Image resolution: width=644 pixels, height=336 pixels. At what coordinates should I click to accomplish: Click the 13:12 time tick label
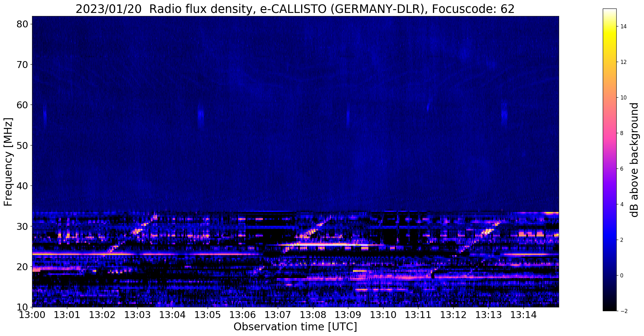pyautogui.click(x=453, y=315)
